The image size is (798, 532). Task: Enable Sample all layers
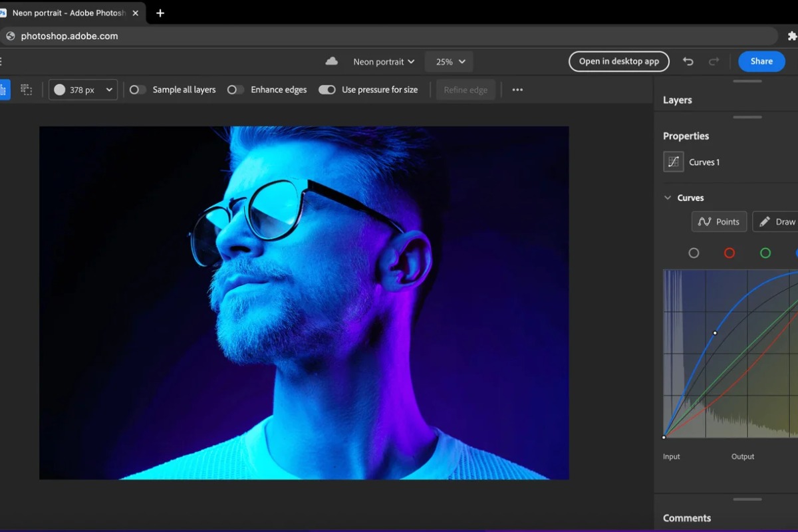pos(137,89)
